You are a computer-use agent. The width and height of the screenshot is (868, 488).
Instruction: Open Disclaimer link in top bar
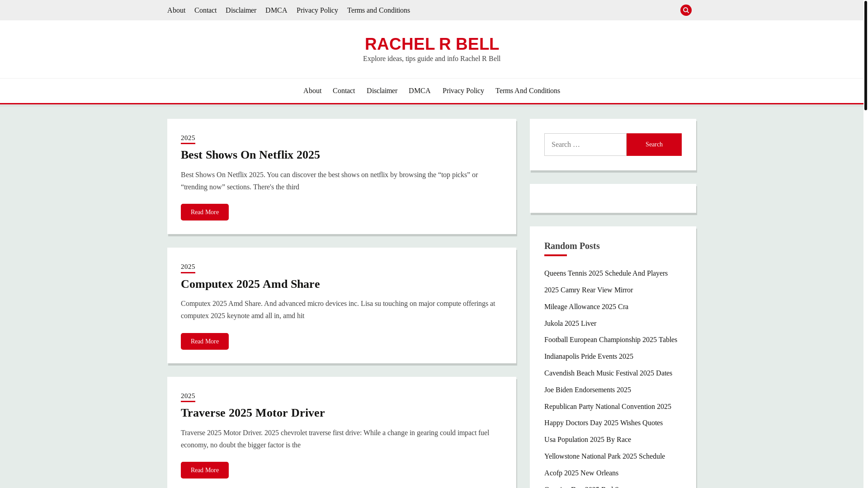pyautogui.click(x=241, y=10)
